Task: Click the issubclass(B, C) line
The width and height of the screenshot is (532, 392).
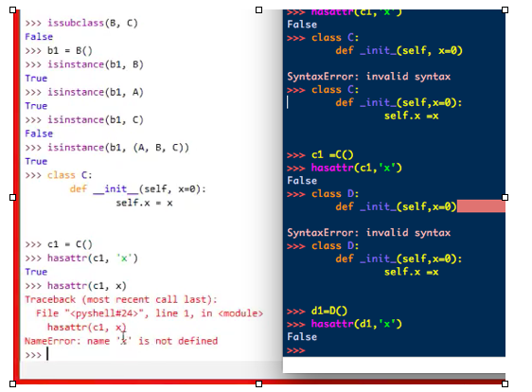Action: 81,23
